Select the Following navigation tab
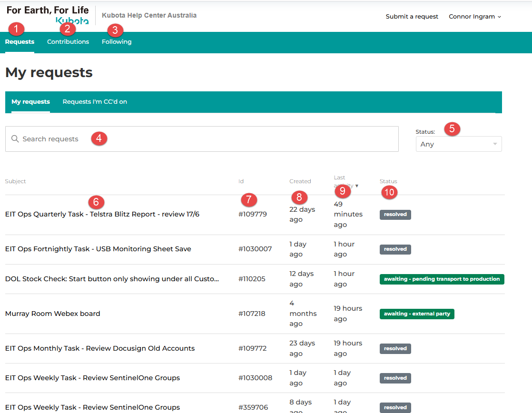Image resolution: width=532 pixels, height=413 pixels. pos(116,41)
